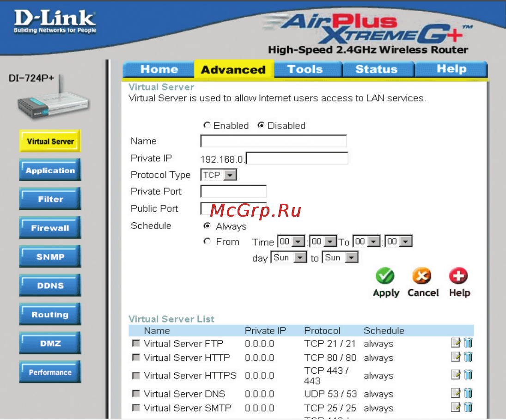Delete the Virtual Server SMTP entry
506x420 pixels.
pos(468,407)
